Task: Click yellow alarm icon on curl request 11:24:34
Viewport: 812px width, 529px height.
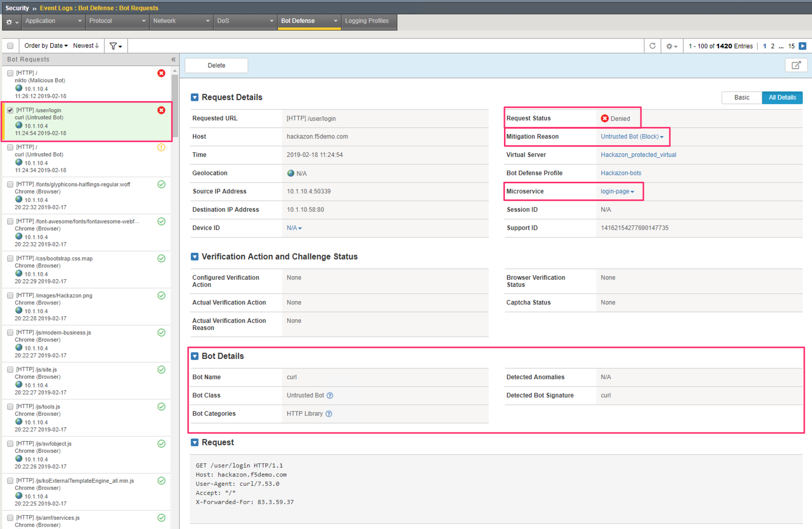Action: tap(161, 147)
